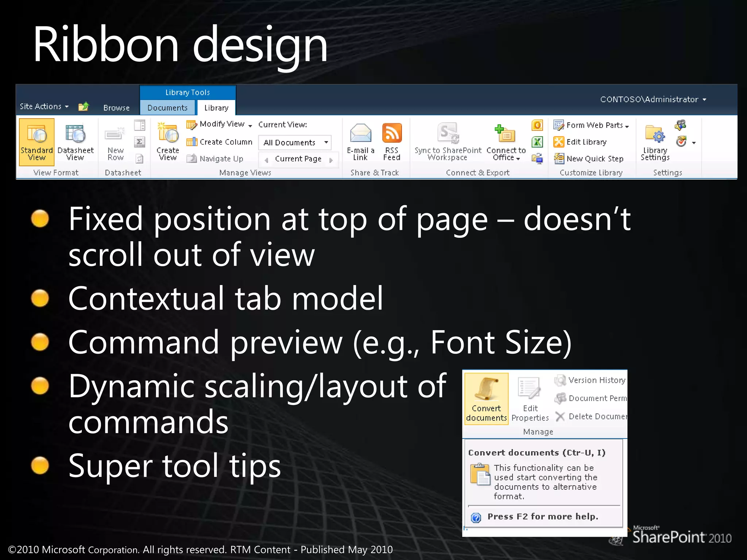The image size is (747, 560).
Task: Click the help icon in the tooltip
Action: [476, 517]
